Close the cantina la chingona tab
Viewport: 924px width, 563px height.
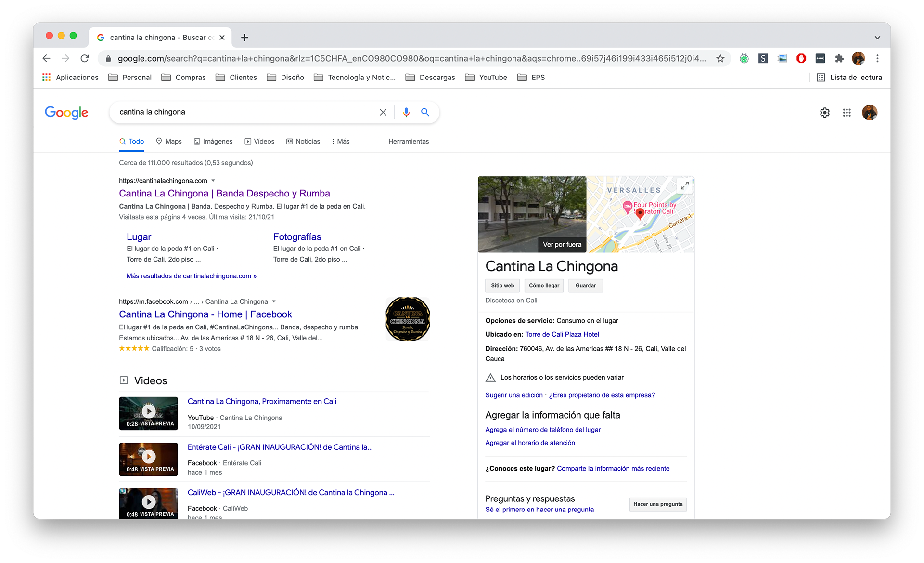222,37
